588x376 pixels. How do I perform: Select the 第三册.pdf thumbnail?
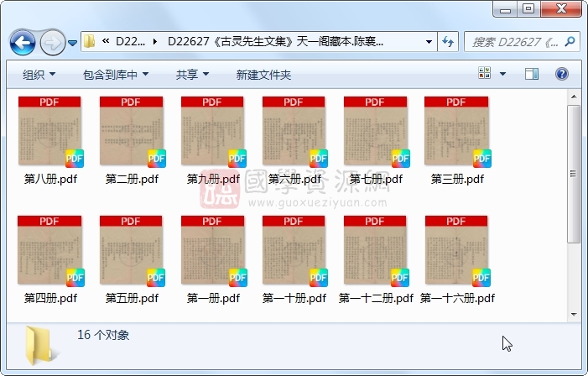click(x=457, y=131)
